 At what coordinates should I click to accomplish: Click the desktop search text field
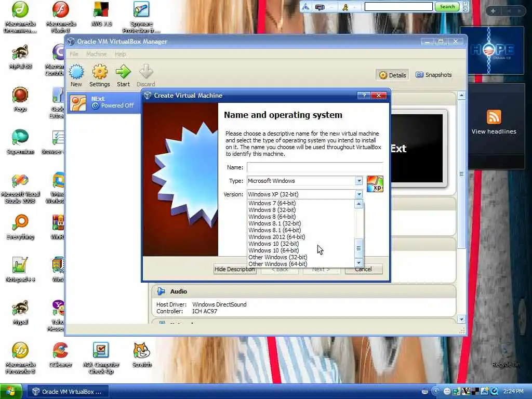[x=398, y=6]
